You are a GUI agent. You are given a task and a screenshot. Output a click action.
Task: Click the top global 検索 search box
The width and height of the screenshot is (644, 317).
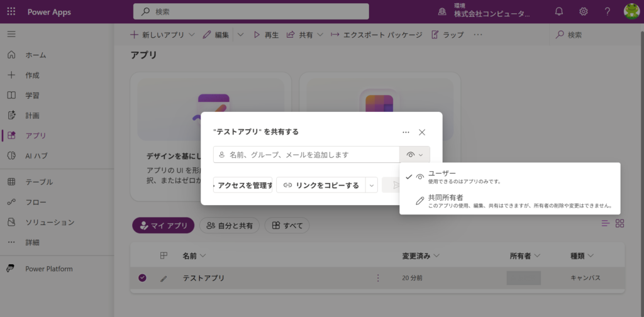coord(251,11)
